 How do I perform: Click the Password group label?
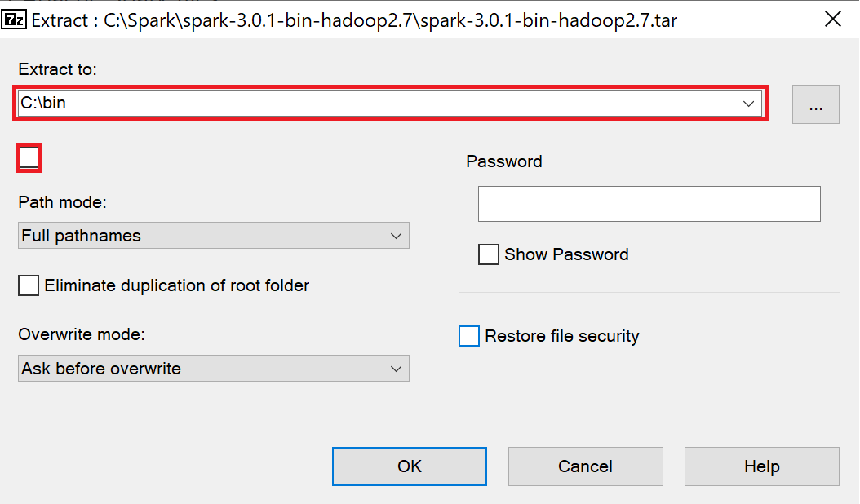[x=503, y=161]
